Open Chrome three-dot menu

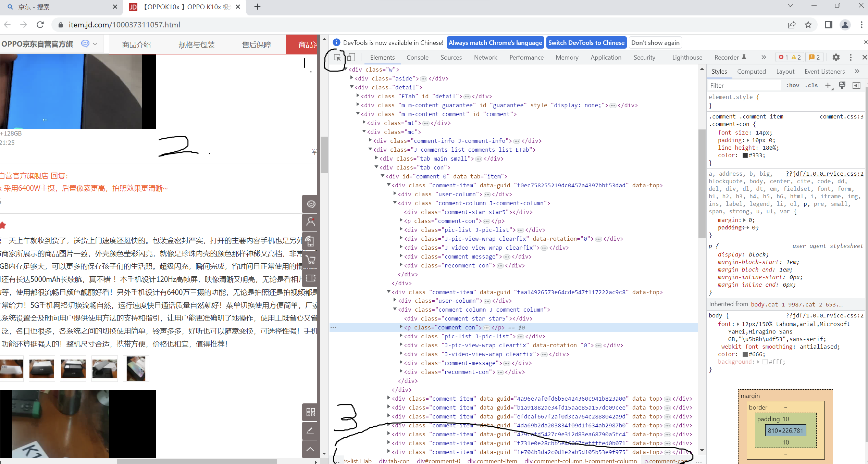[861, 25]
